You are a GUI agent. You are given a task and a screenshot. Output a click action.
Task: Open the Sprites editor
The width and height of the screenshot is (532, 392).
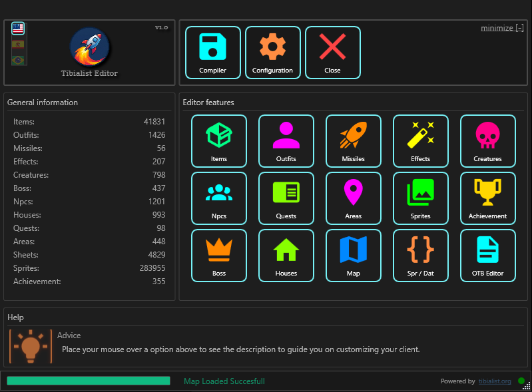[420, 198]
